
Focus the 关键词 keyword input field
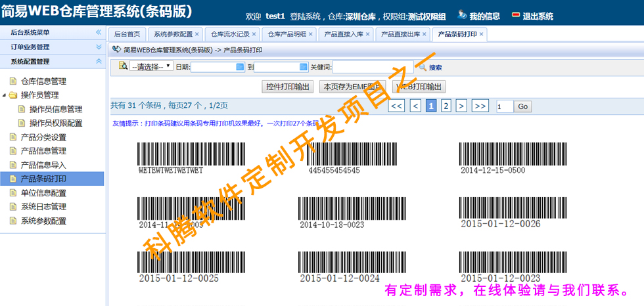373,67
